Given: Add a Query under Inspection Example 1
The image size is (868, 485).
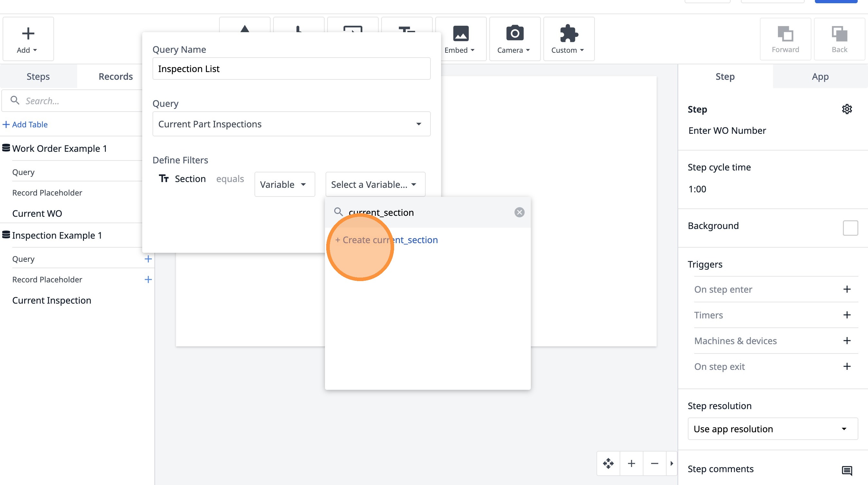Looking at the screenshot, I should click(x=148, y=259).
